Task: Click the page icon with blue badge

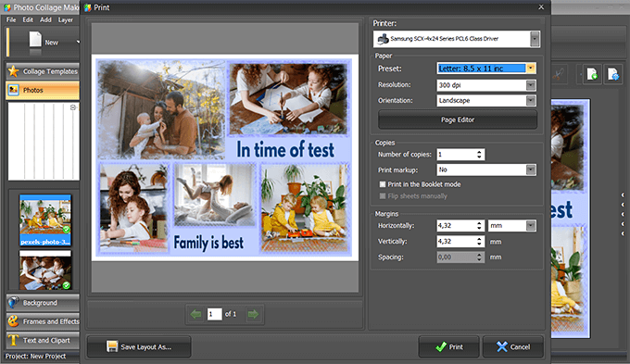Action: [x=613, y=74]
